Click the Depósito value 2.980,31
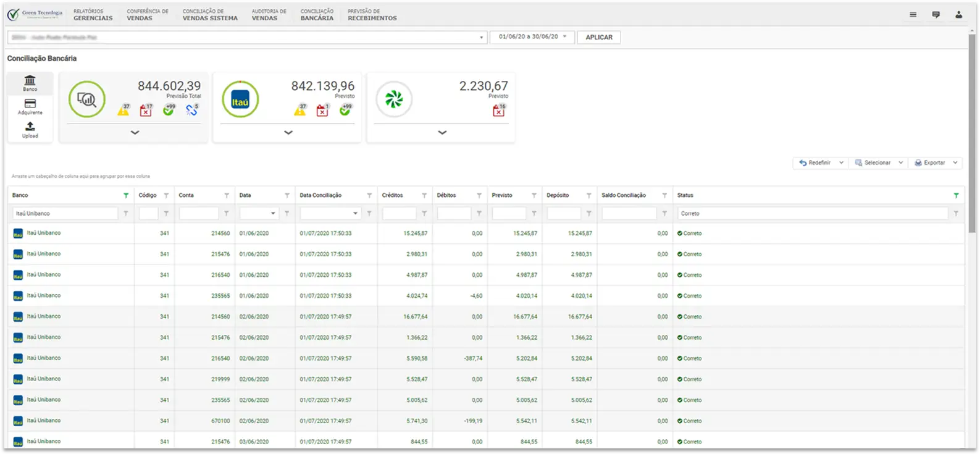 click(581, 254)
